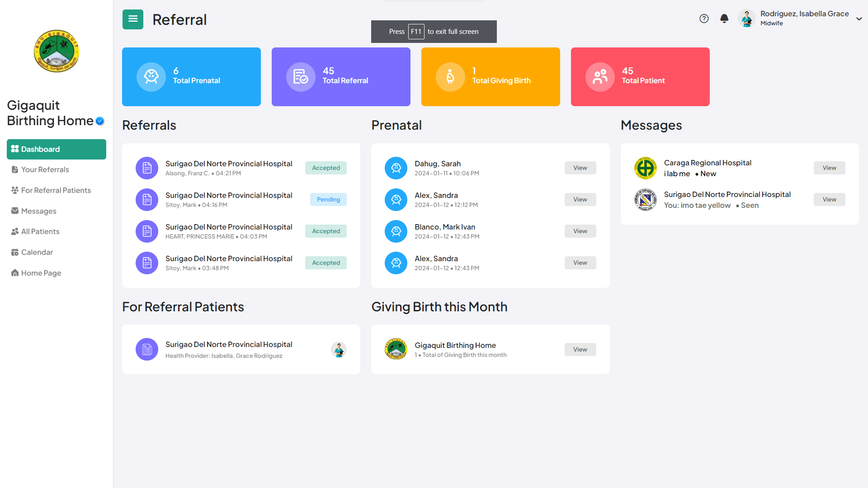Expand the Pending referral status for Sitoy, Mark

[328, 199]
